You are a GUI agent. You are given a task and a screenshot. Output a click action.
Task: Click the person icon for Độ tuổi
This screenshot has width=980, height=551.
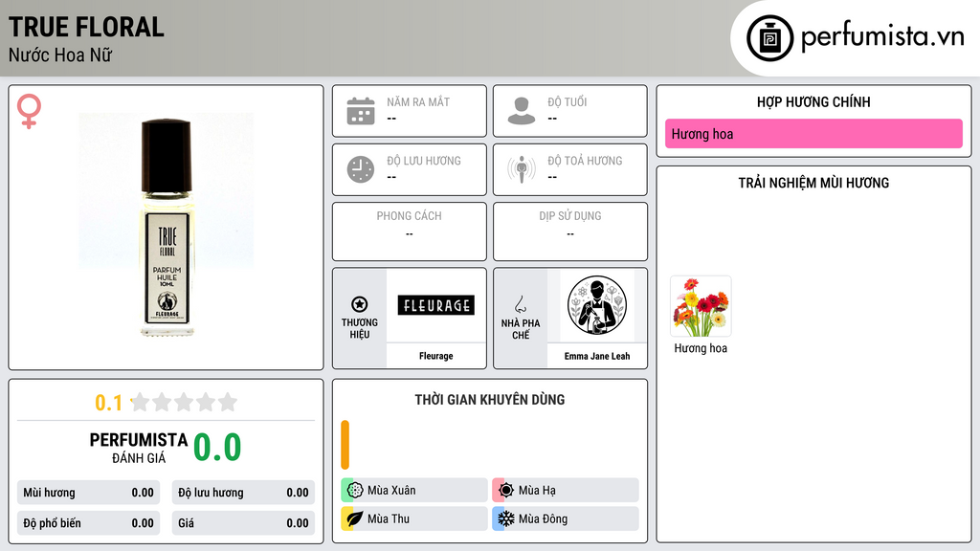tap(522, 111)
